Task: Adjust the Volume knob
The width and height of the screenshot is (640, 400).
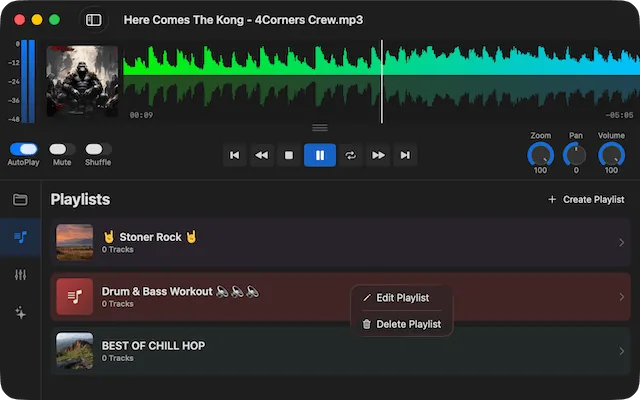Action: pyautogui.click(x=611, y=155)
